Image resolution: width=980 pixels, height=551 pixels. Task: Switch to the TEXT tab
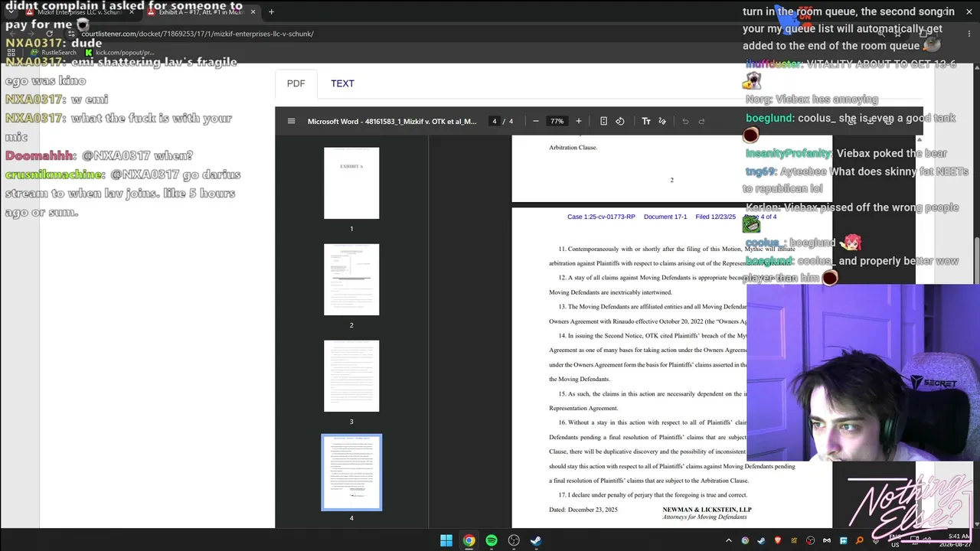342,83
